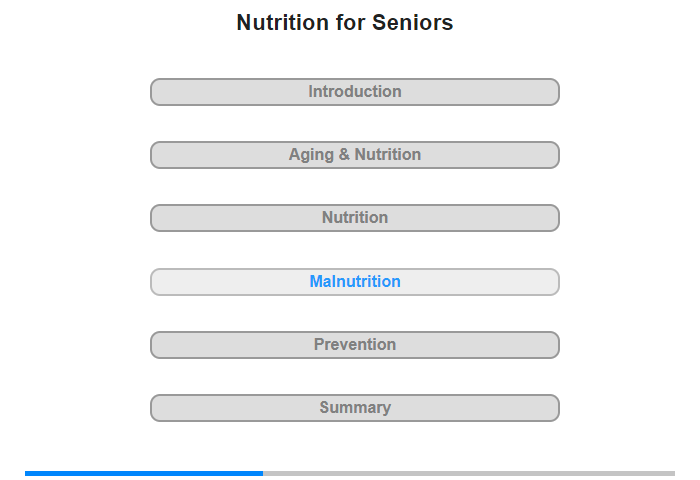
Task: Click the blue filled portion of progress bar
Action: click(x=144, y=473)
